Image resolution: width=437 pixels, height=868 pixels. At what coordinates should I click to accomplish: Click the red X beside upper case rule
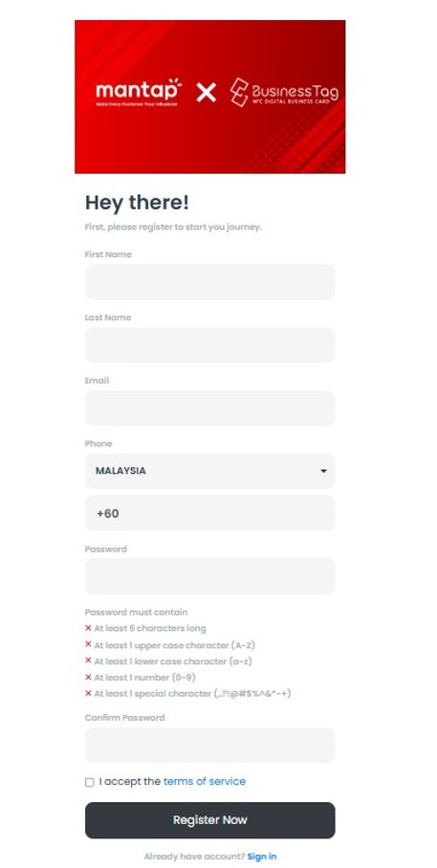(x=88, y=644)
